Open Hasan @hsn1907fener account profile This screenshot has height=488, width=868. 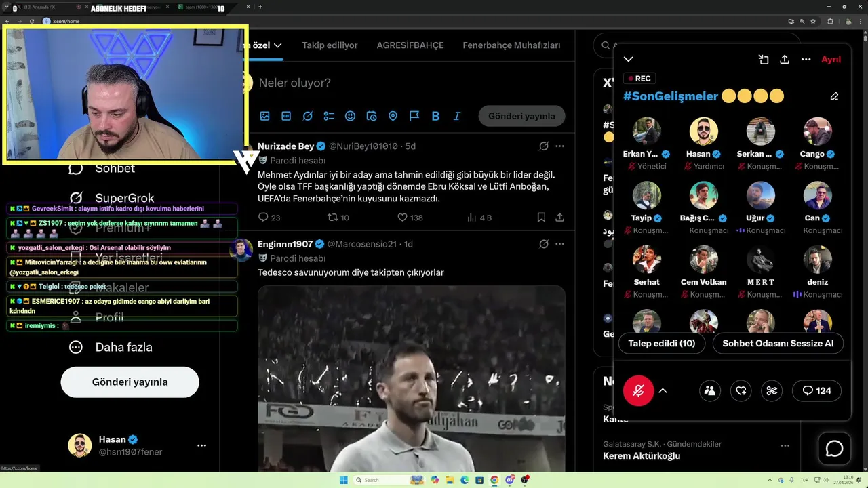[115, 445]
